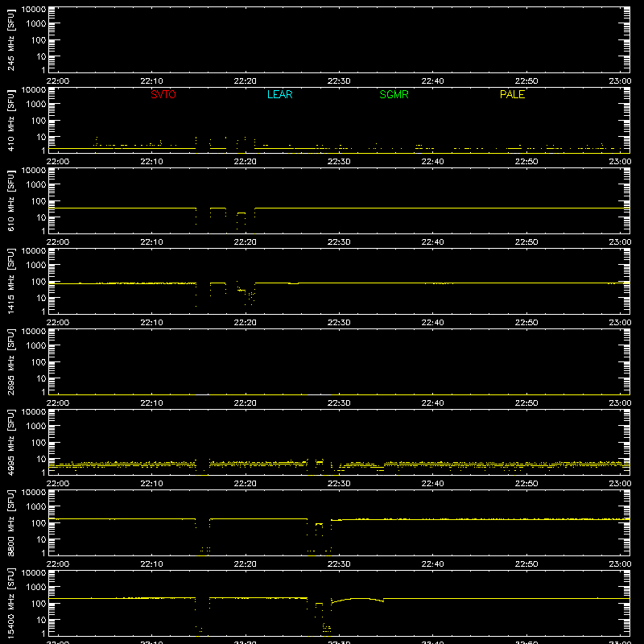This screenshot has width=644, height=644.
Task: Select the 1415 MHz [SFU] axis title
Action: tap(11, 281)
